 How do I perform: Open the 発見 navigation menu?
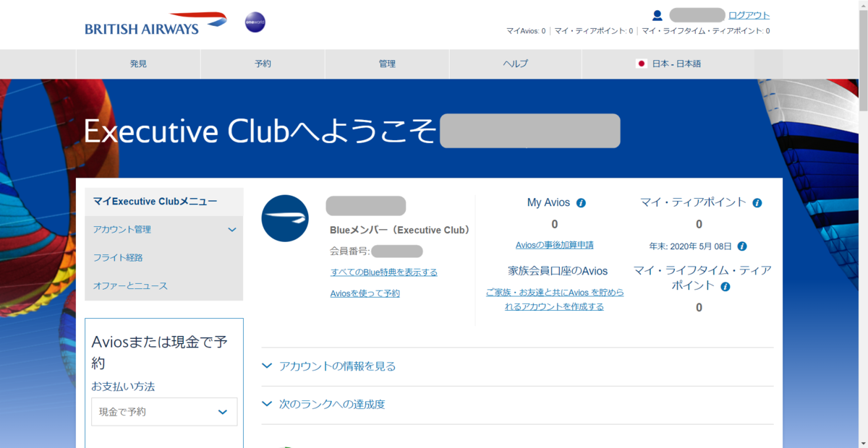138,64
